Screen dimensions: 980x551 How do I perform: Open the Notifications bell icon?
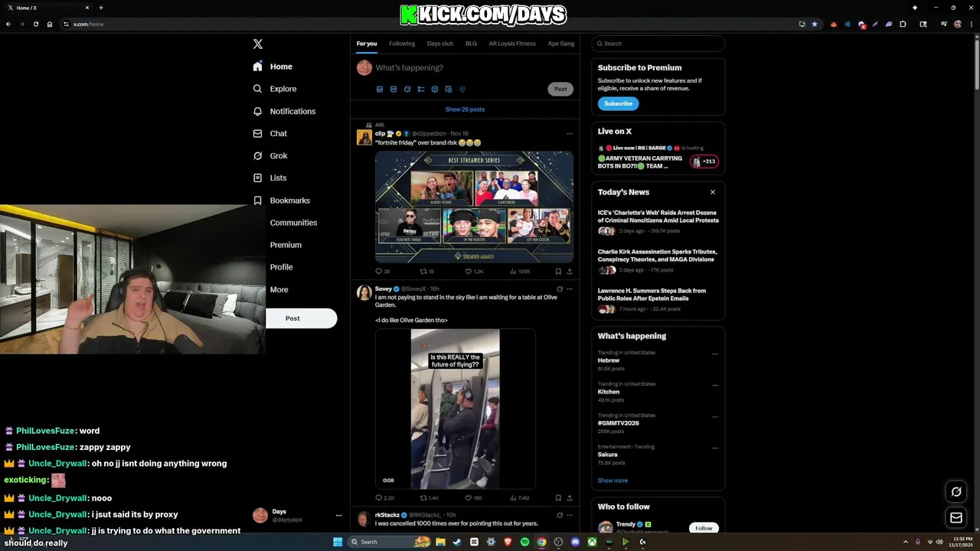(x=258, y=111)
